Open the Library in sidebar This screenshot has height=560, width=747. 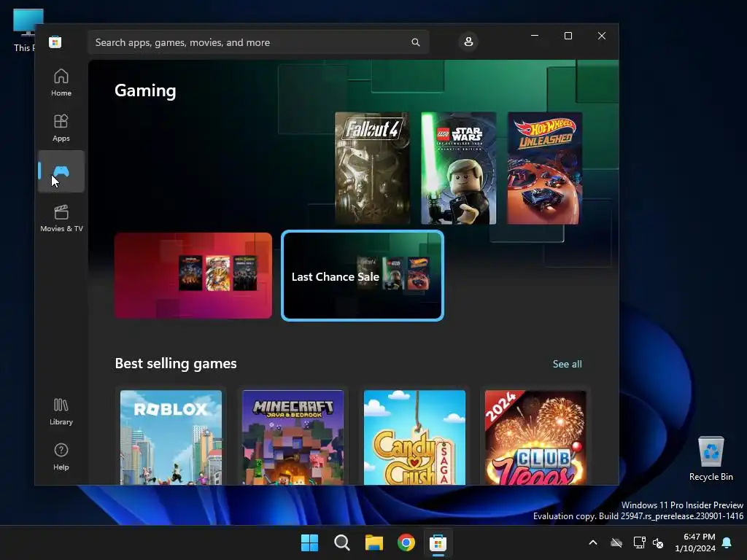click(61, 411)
